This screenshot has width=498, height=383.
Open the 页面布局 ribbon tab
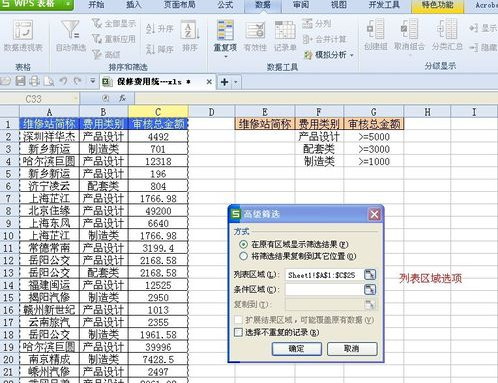coord(180,5)
